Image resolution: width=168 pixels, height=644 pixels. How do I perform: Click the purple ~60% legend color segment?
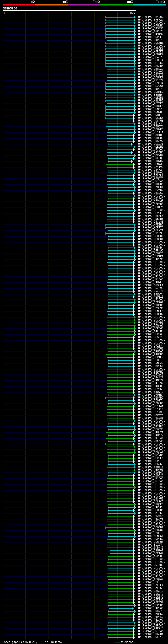(x=84, y=5)
